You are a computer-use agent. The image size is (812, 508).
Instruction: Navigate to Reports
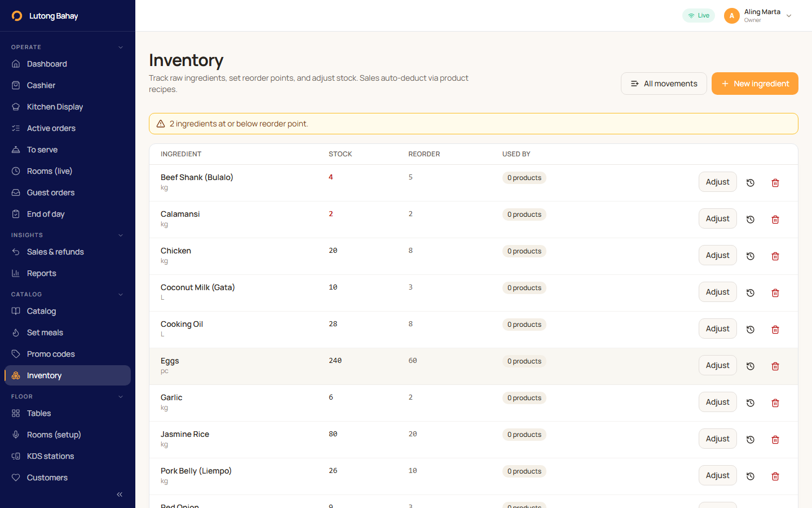[68, 273]
